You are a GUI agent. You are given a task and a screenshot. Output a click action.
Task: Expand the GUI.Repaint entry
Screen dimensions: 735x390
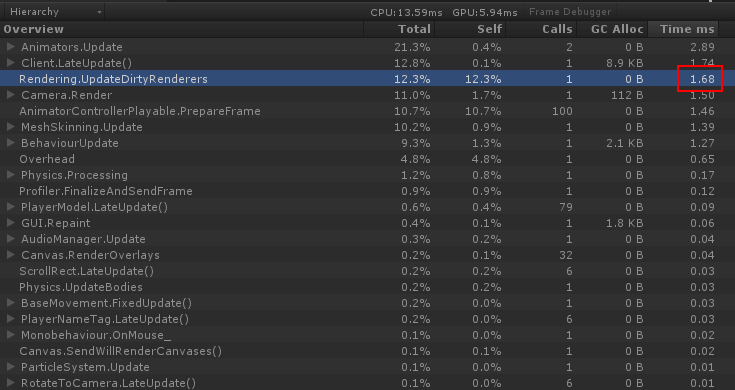click(11, 223)
